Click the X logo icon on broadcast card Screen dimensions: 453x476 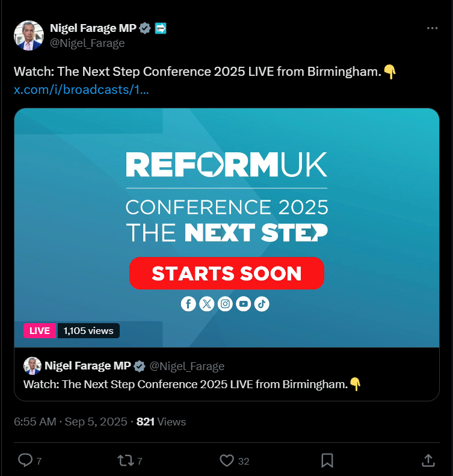pos(207,303)
